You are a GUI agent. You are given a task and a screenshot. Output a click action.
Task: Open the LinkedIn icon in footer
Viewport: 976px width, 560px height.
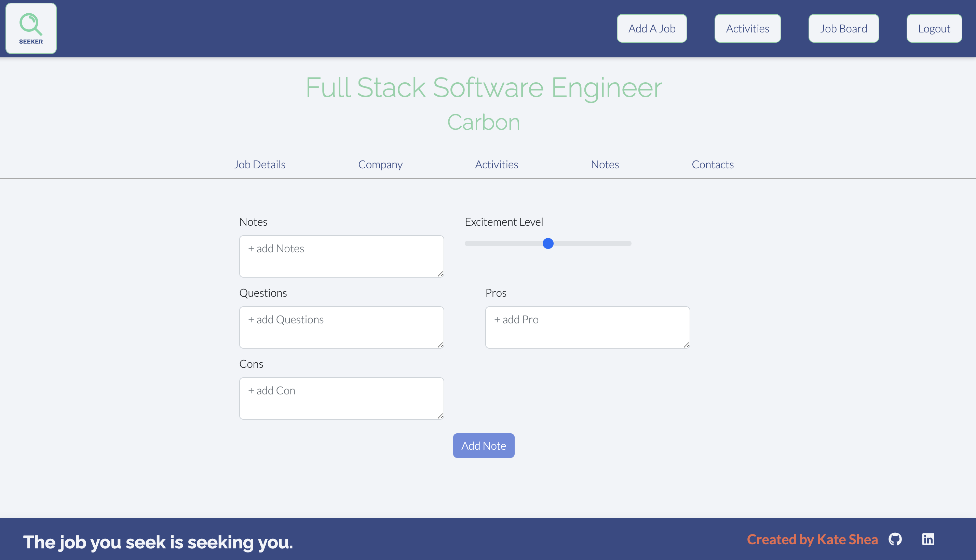pos(928,539)
